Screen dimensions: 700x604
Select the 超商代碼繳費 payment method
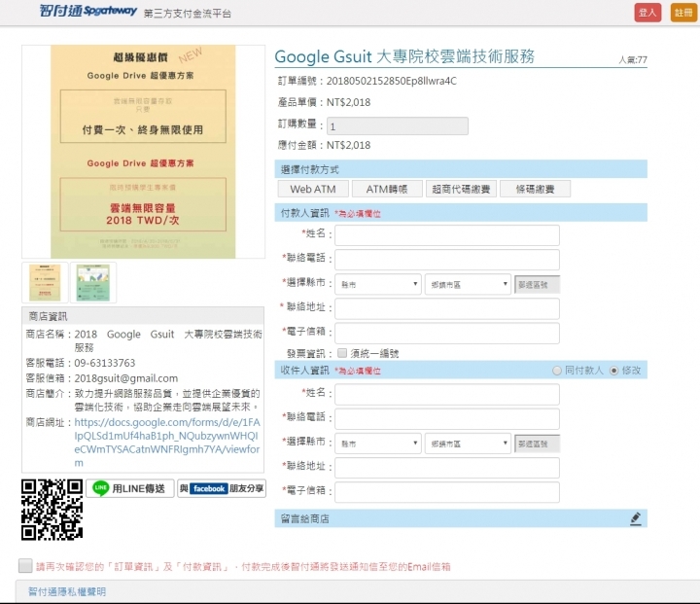pyautogui.click(x=461, y=189)
